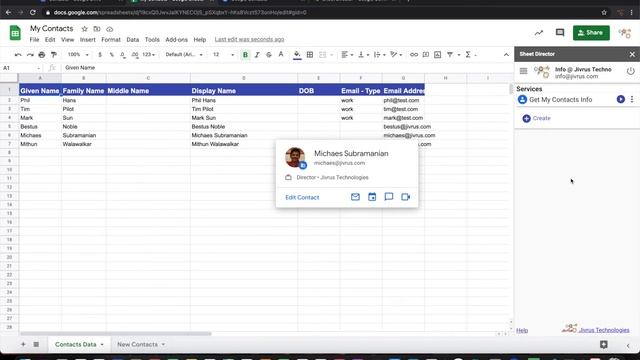Open the fill color picker

[x=297, y=55]
